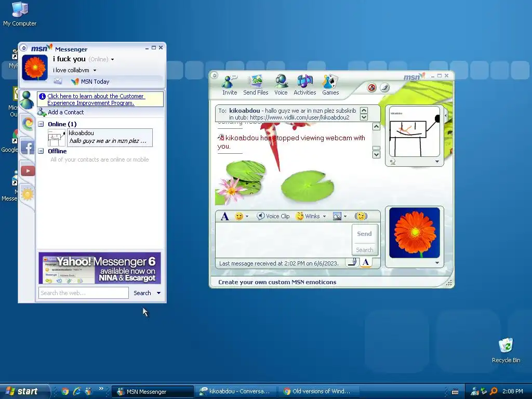532x399 pixels.
Task: Open status dropdown next to (Online)
Action: (112, 59)
